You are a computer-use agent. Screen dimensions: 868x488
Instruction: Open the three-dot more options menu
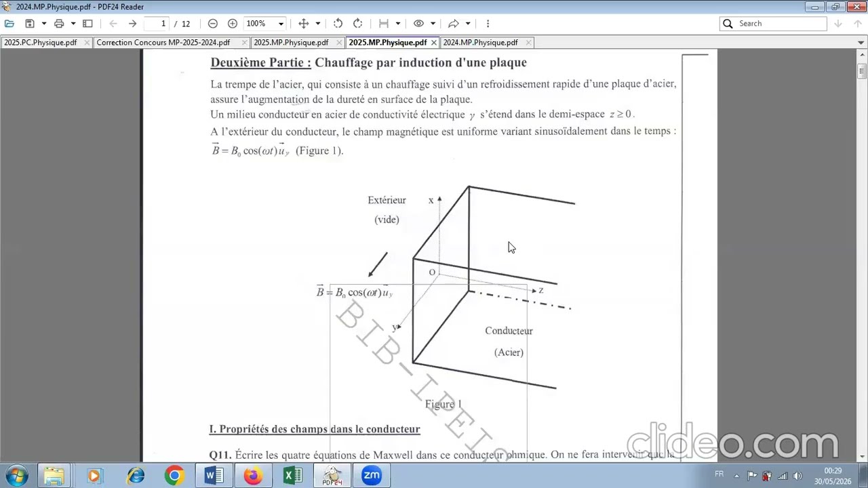pos(488,24)
